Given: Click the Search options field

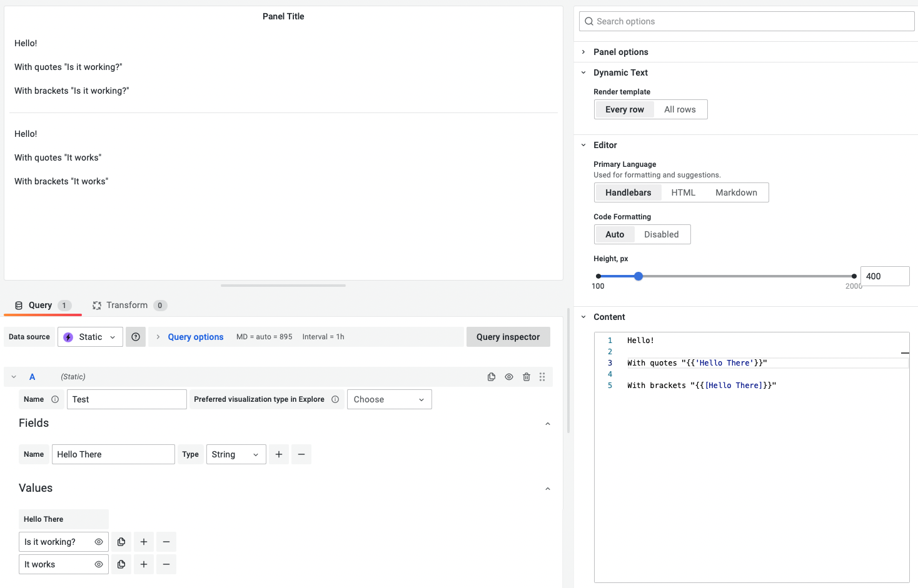Looking at the screenshot, I should click(x=746, y=21).
